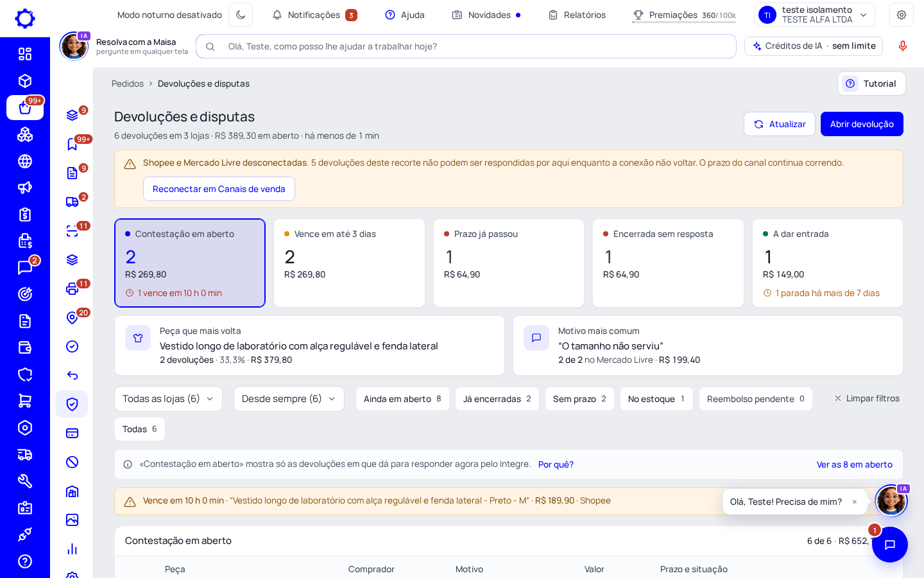Select the 'Contestação em aberto' summary card

point(190,263)
